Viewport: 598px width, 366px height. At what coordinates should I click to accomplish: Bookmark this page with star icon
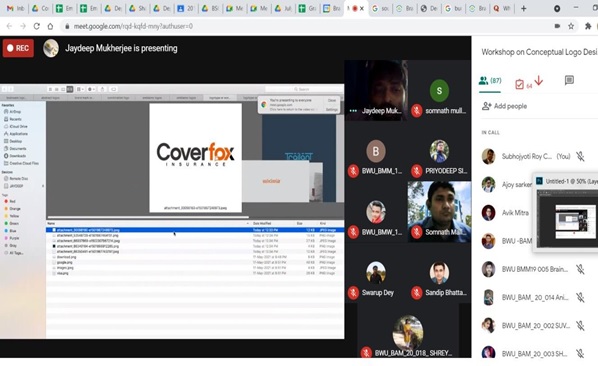coord(571,26)
